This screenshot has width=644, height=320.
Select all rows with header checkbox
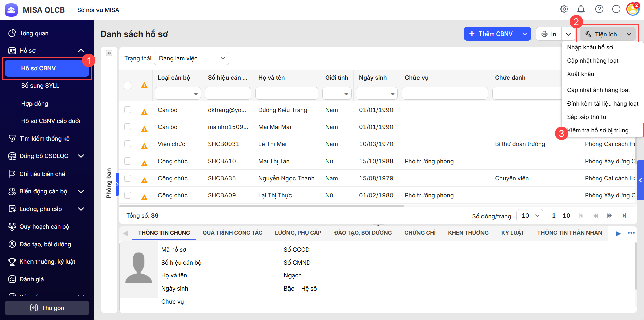(x=128, y=85)
